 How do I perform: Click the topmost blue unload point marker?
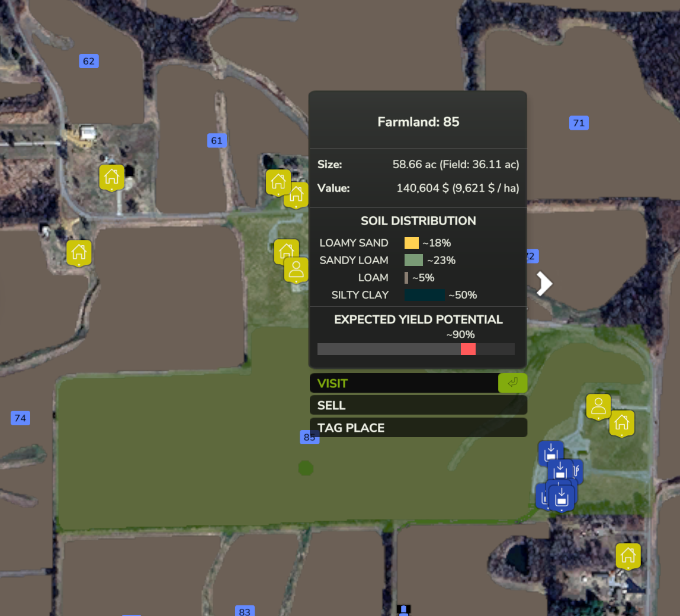pyautogui.click(x=550, y=453)
